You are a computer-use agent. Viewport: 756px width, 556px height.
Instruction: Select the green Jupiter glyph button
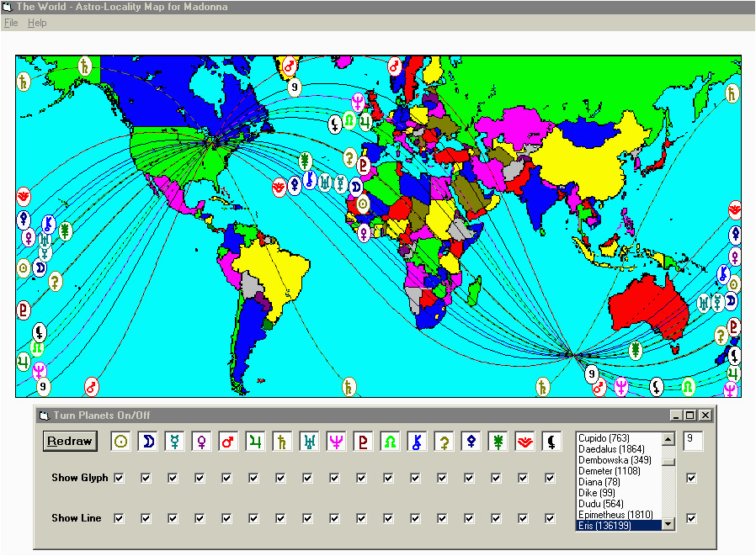click(256, 442)
